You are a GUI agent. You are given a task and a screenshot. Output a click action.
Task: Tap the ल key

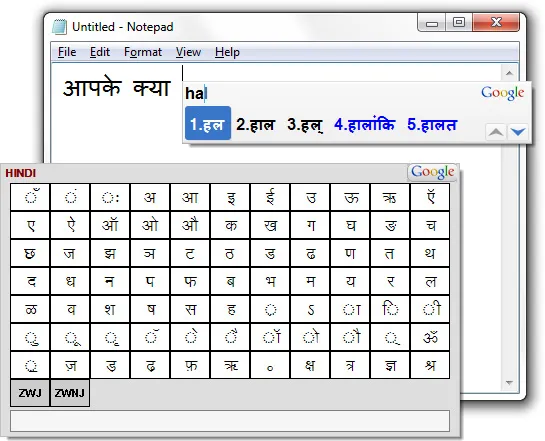pos(430,281)
